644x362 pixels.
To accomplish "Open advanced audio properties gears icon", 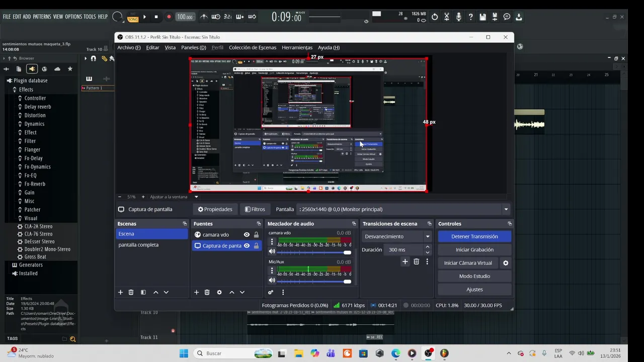I will tap(271, 292).
